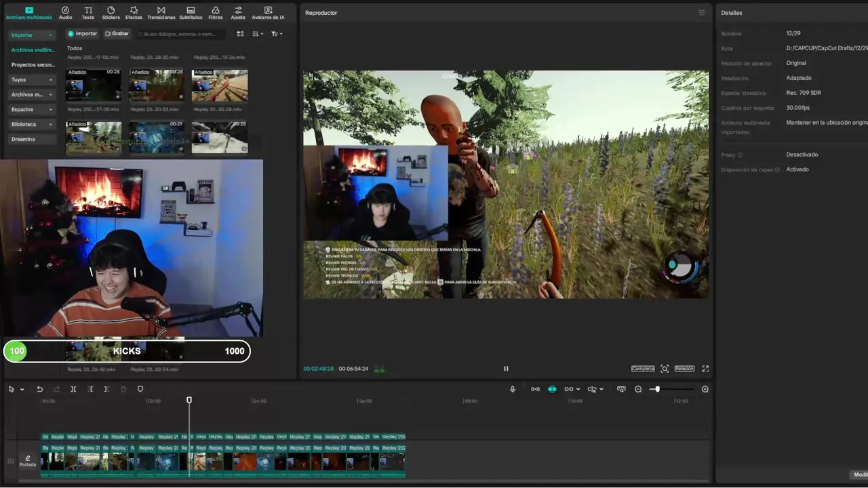The image size is (868, 488).
Task: Toggle the video track visibility icon beside Portada
Action: click(10, 461)
